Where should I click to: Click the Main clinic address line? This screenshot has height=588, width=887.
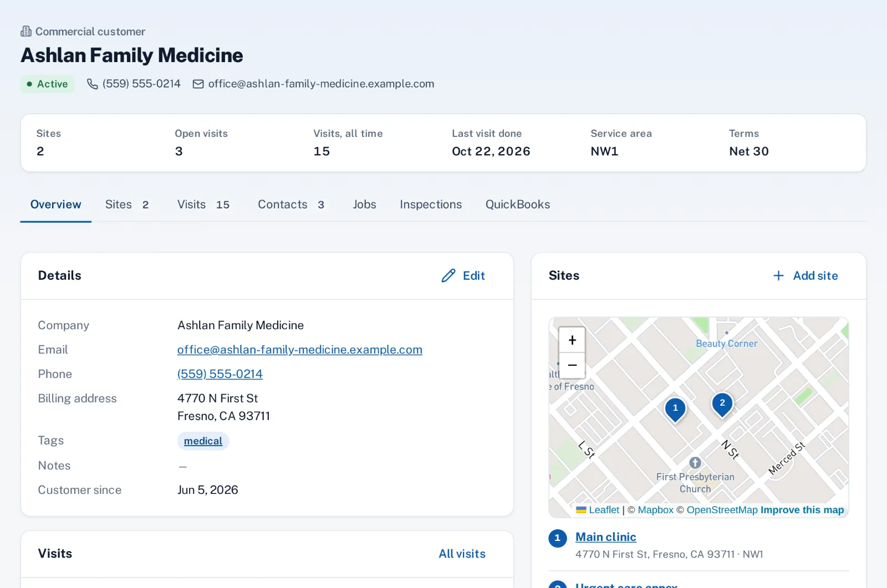669,554
